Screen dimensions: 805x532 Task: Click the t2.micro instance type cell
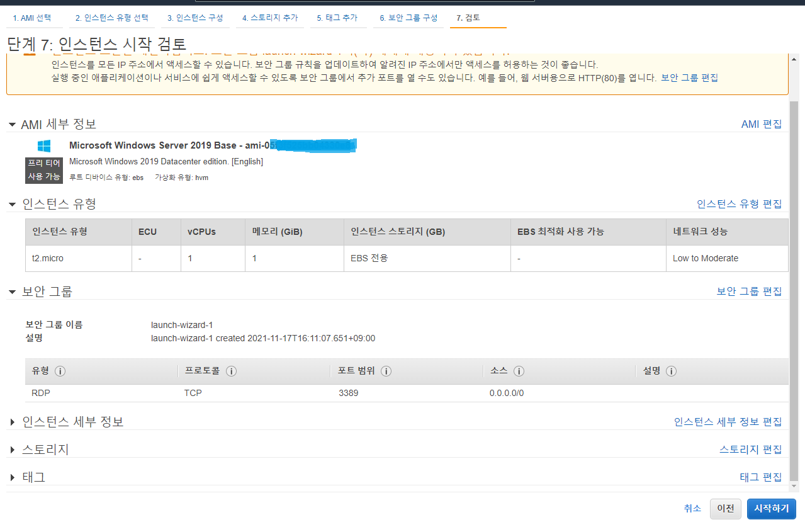tap(79, 258)
